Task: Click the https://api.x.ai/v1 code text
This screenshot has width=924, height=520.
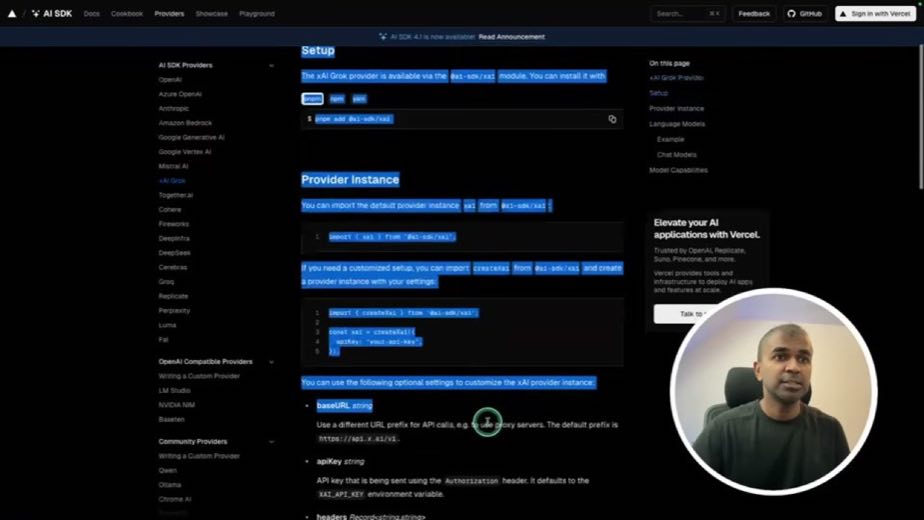Action: (358, 439)
